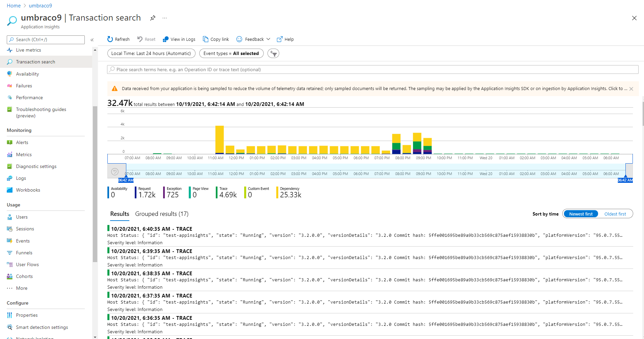
Task: Click the tall 11:00 AM histogram bar
Action: (220, 140)
